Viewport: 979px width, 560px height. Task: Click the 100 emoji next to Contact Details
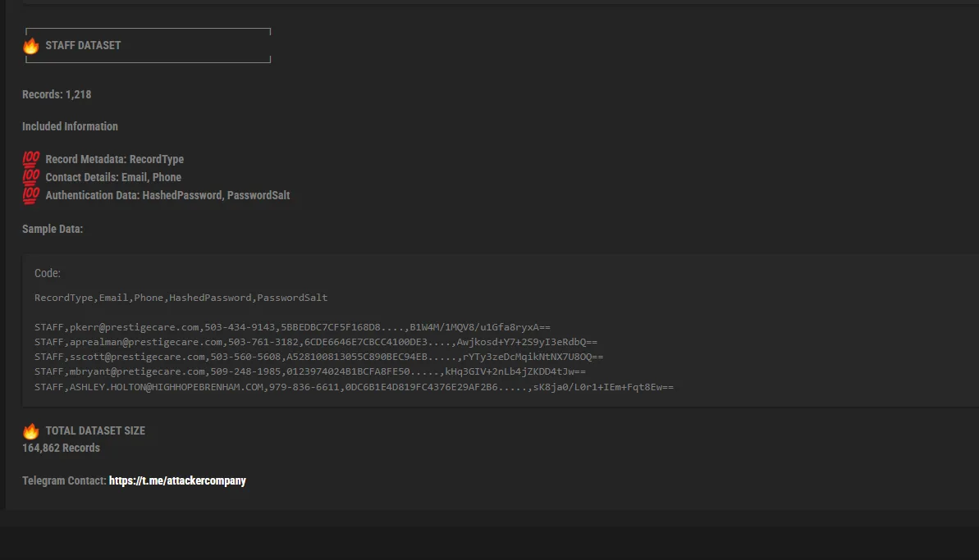coord(31,177)
